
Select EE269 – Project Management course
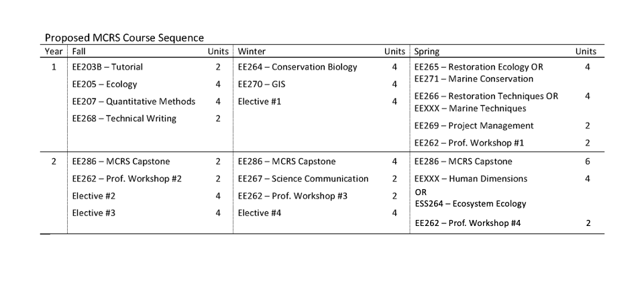point(474,126)
